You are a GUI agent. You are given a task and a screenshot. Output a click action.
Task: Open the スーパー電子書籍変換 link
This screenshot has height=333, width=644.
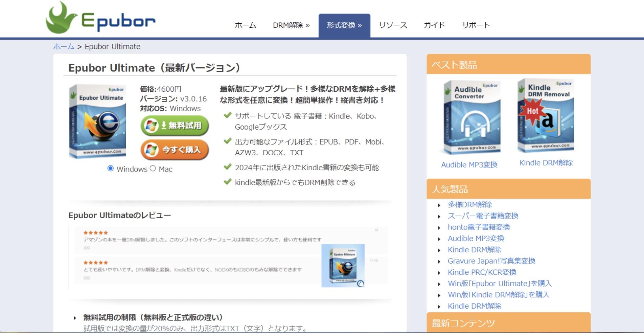point(483,216)
